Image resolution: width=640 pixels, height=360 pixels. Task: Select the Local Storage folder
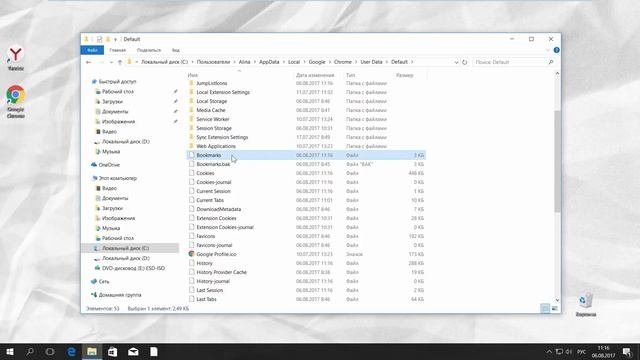coord(211,101)
